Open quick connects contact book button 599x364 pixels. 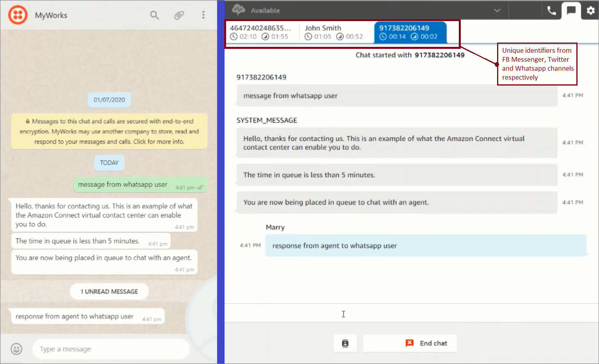(x=345, y=343)
